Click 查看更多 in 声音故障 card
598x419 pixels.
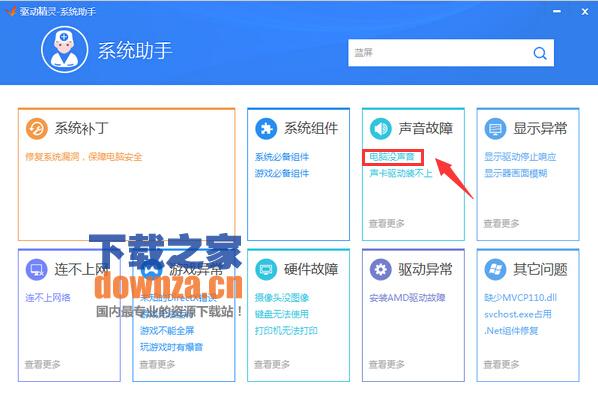click(387, 223)
